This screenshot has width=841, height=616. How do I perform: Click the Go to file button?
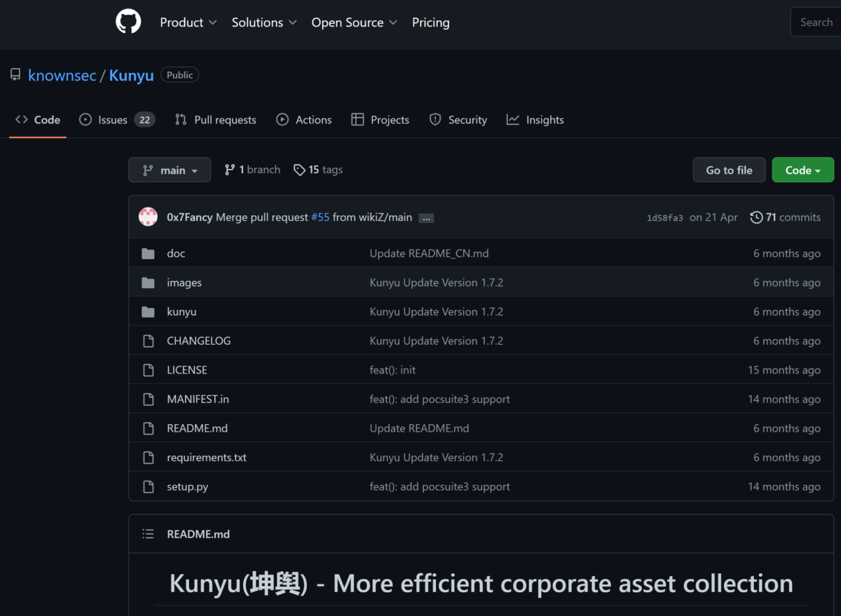[729, 170]
